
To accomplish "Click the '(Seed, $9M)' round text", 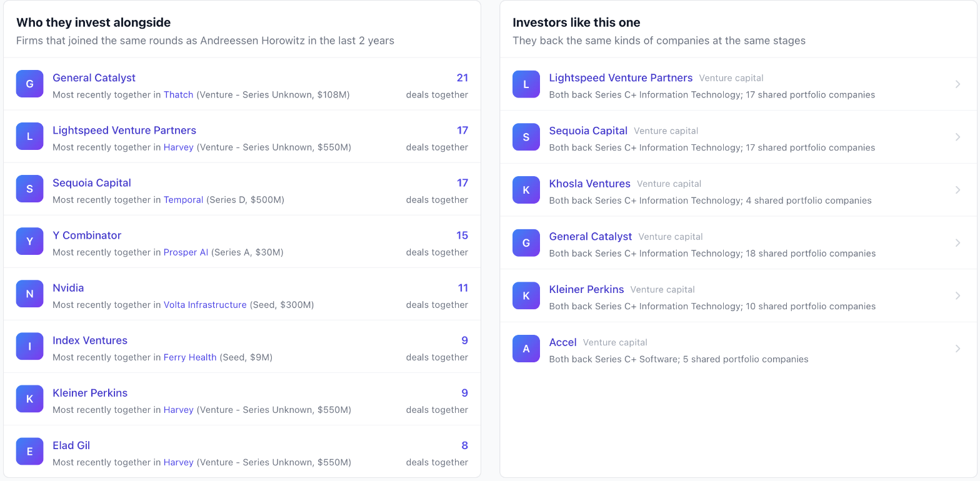I will (x=246, y=357).
